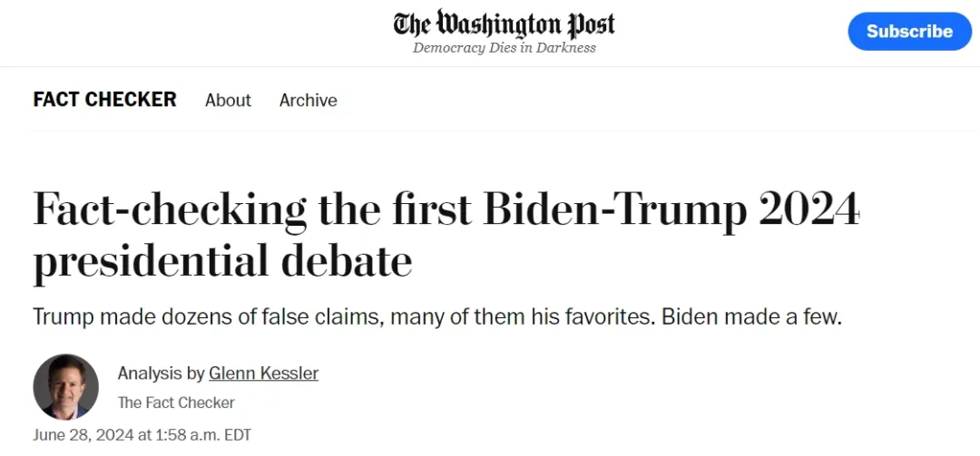The width and height of the screenshot is (980, 456).
Task: Click the subheadline about false claims
Action: tap(437, 316)
